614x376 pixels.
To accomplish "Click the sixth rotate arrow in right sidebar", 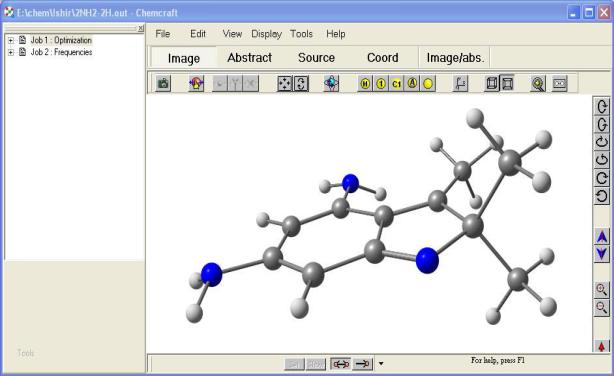I will coord(602,196).
